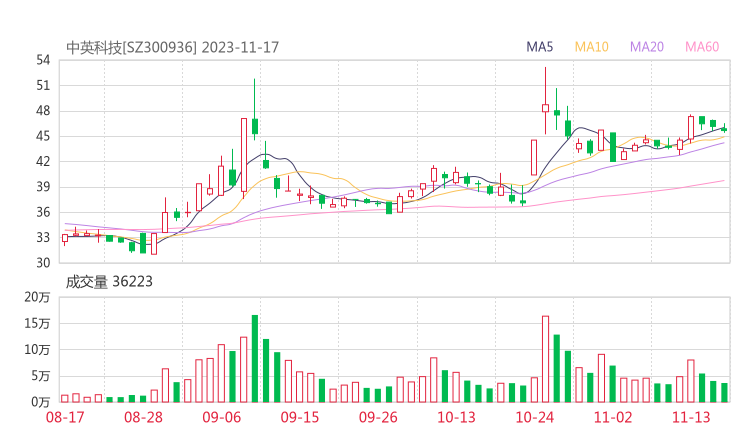Jump to the 09-15 date label
740x440 pixels.
[x=300, y=417]
